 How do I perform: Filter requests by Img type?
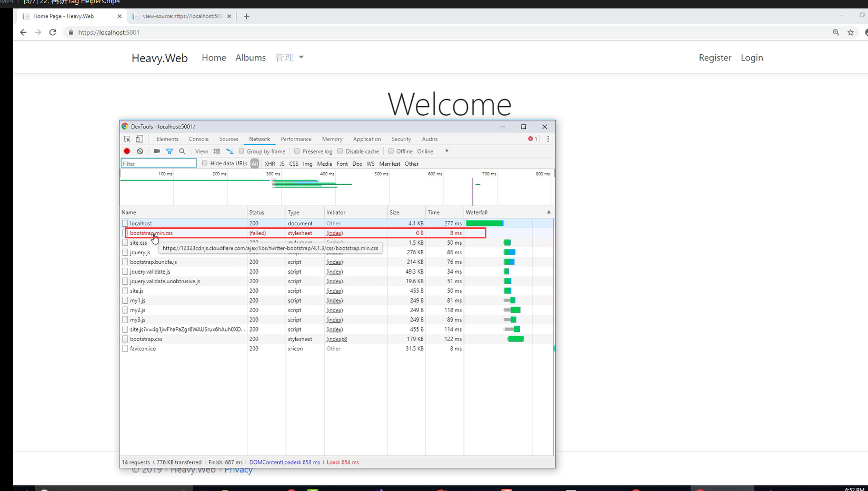[308, 164]
